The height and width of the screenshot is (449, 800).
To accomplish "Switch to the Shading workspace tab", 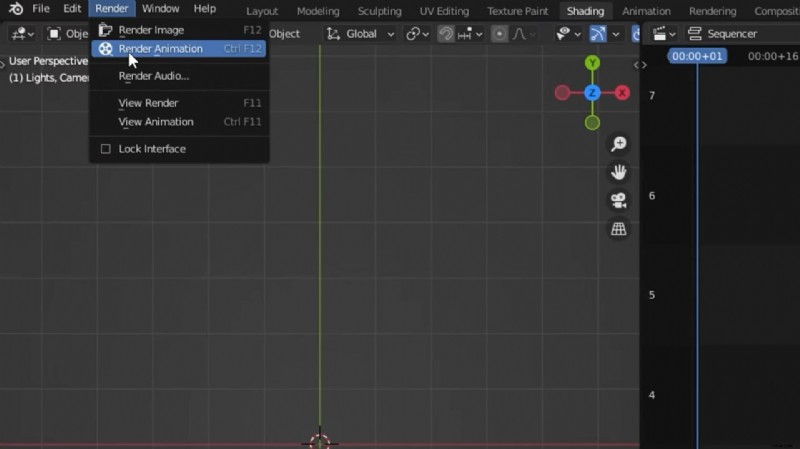I will [585, 11].
